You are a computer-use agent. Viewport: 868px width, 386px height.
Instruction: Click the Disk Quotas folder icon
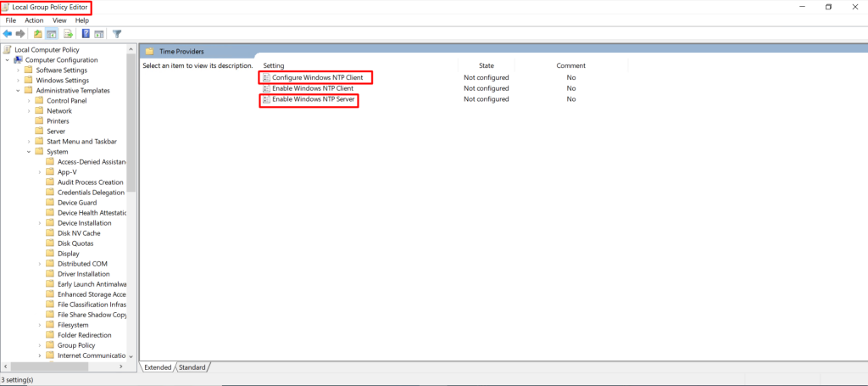(x=50, y=243)
